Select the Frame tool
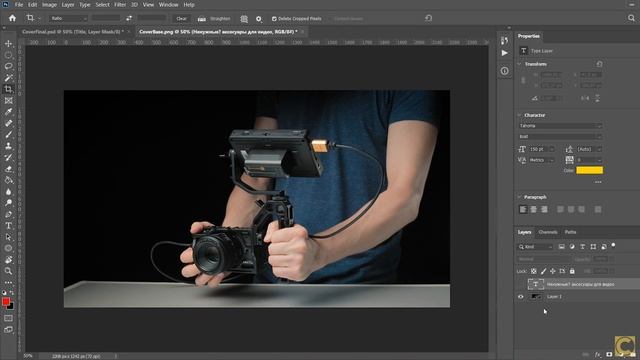The height and width of the screenshot is (360, 640). (8, 100)
